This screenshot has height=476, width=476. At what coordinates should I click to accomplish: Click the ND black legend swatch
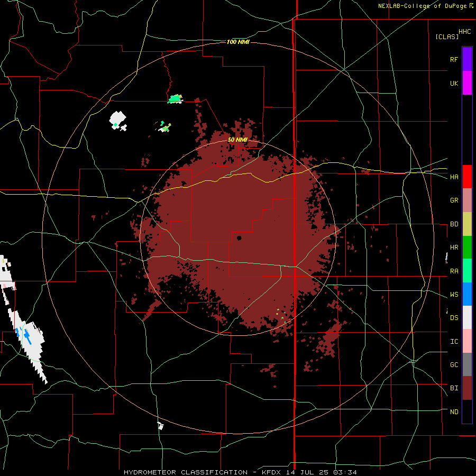(467, 411)
